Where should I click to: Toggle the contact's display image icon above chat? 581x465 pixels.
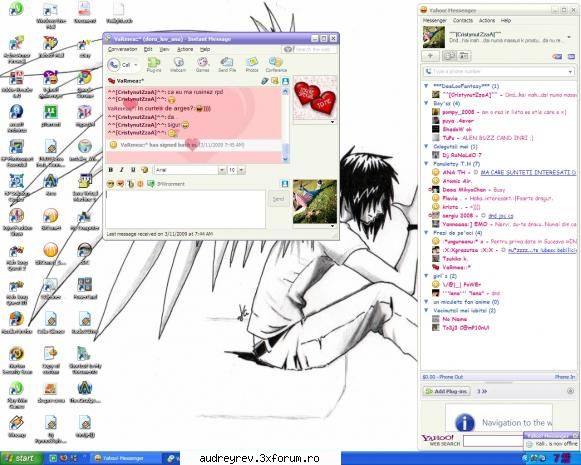(x=285, y=80)
